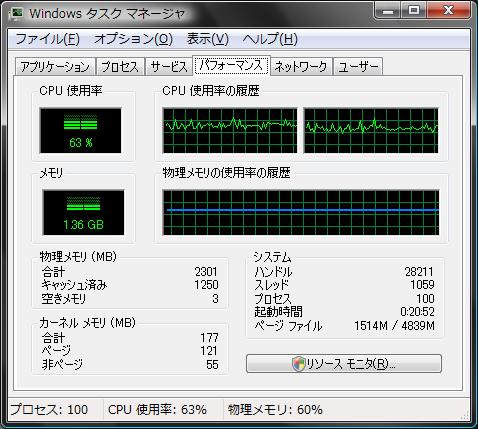Click the ページ value 121

click(209, 351)
